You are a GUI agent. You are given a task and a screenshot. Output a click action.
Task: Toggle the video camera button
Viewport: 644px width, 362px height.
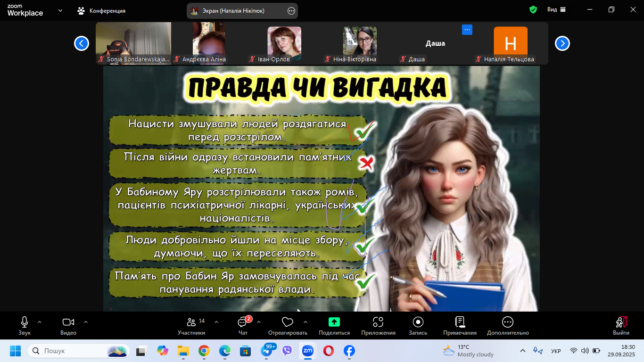pyautogui.click(x=68, y=322)
